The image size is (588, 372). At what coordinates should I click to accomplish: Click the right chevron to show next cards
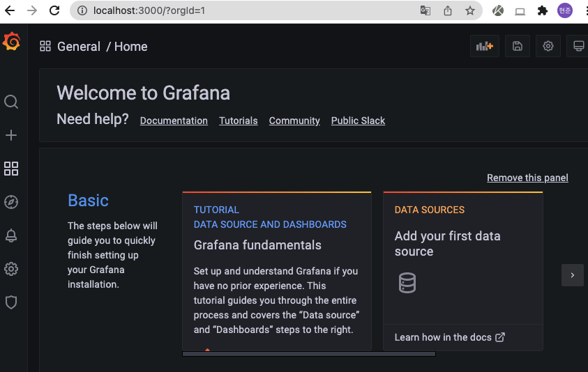coord(573,275)
